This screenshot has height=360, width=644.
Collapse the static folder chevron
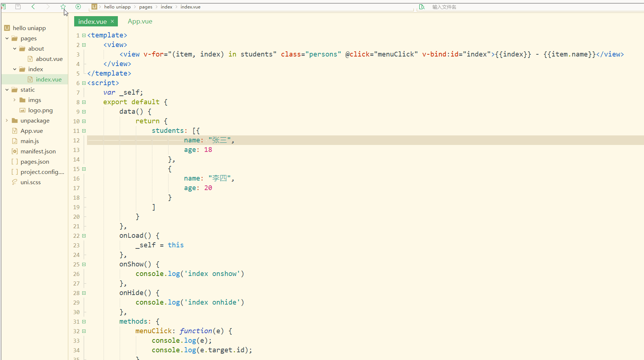point(7,90)
